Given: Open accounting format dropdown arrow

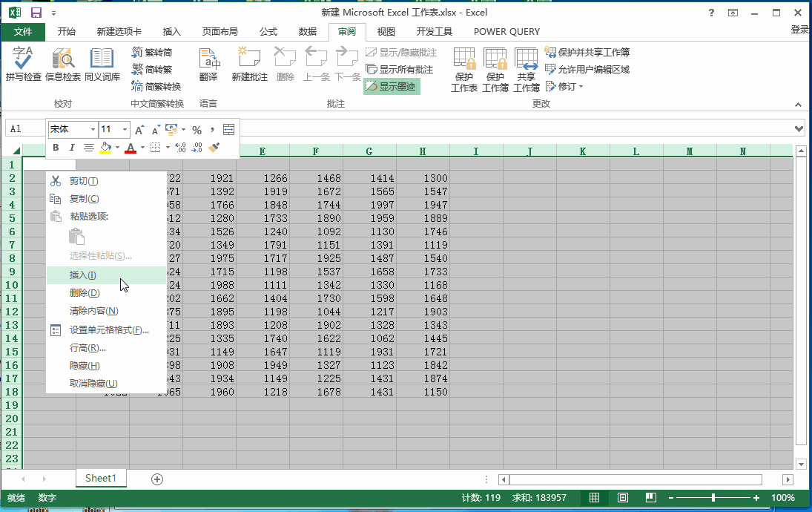Looking at the screenshot, I should (183, 130).
